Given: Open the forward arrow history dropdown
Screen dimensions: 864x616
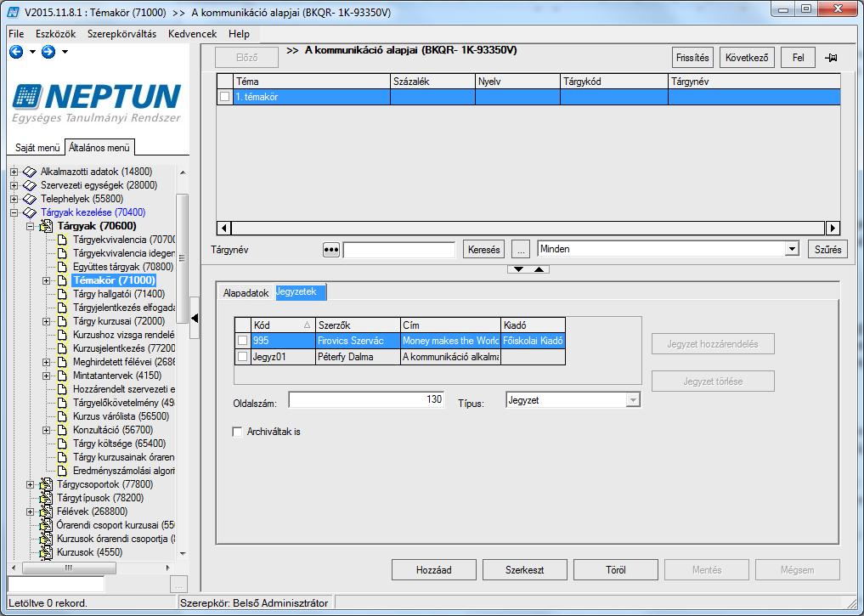Looking at the screenshot, I should click(x=65, y=52).
